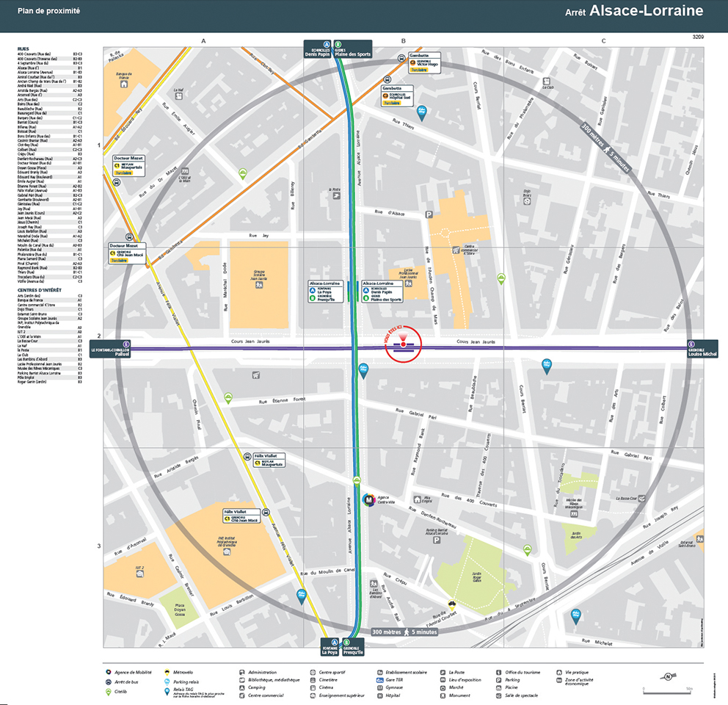Image resolution: width=728 pixels, height=705 pixels.
Task: Click the tram A badge above La Poya terminus
Action: (335, 643)
